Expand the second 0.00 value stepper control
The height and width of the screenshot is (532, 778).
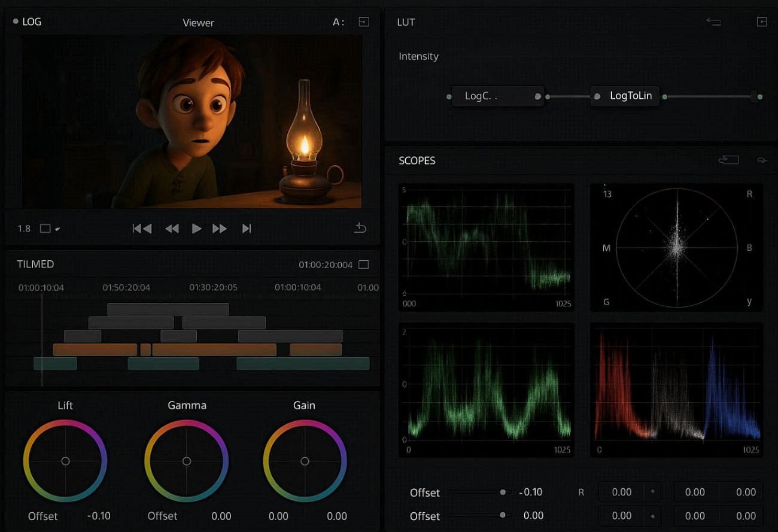tap(652, 515)
